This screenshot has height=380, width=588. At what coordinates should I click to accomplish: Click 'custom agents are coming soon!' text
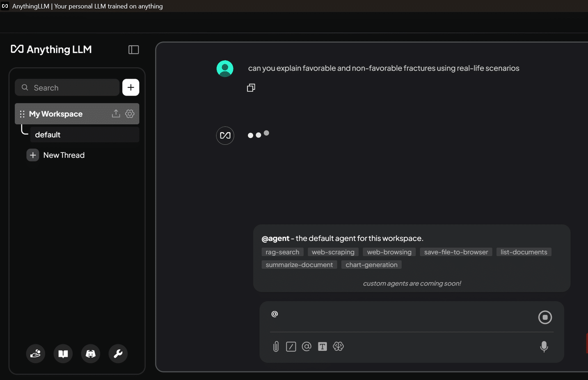point(412,283)
